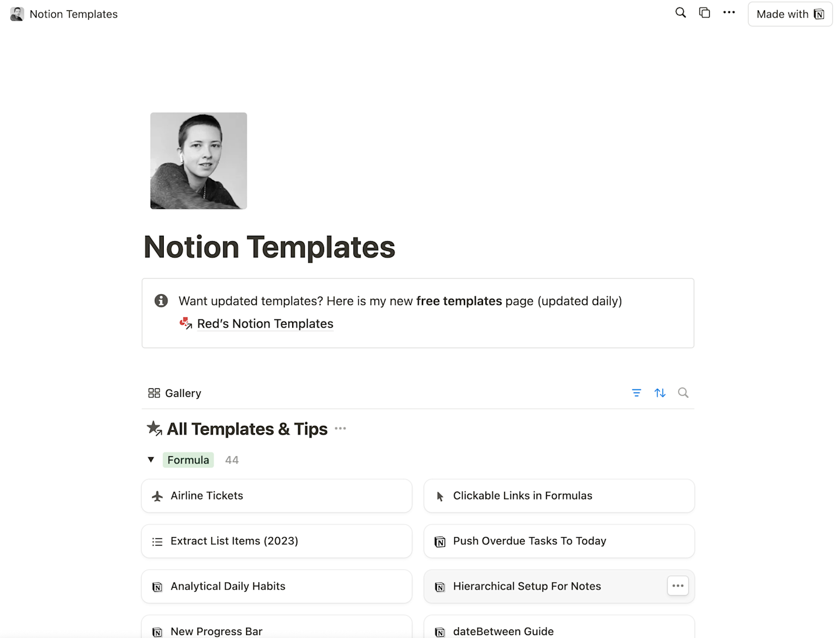840x638 pixels.
Task: Click Notion icon on Push Overdue Tasks card
Action: tap(440, 542)
